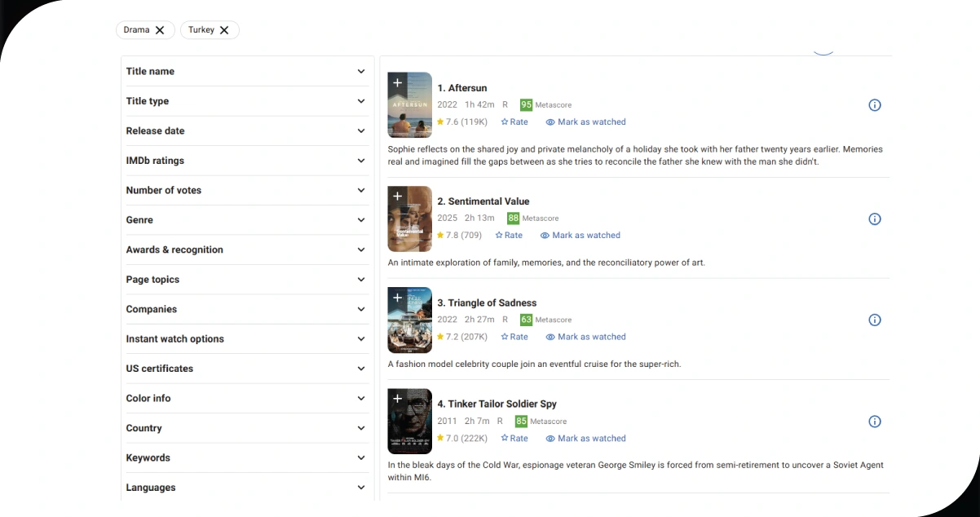Image resolution: width=980 pixels, height=517 pixels.
Task: Add Tinker Tailor Soldier Spy to watchlist
Action: (397, 399)
